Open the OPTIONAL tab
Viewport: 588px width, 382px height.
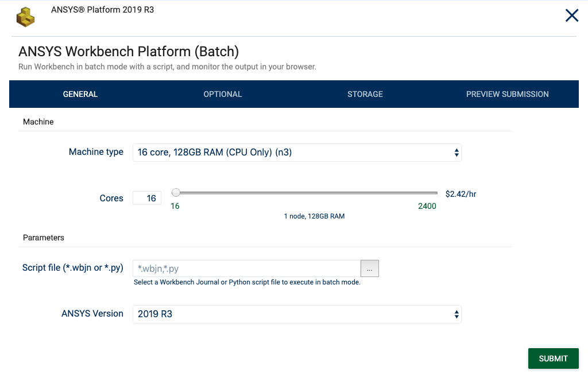pyautogui.click(x=223, y=94)
